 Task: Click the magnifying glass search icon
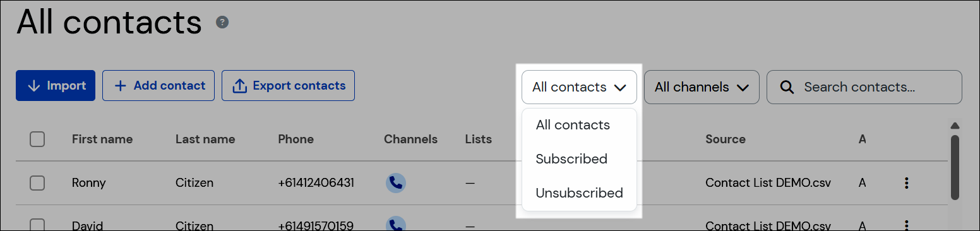(x=787, y=87)
